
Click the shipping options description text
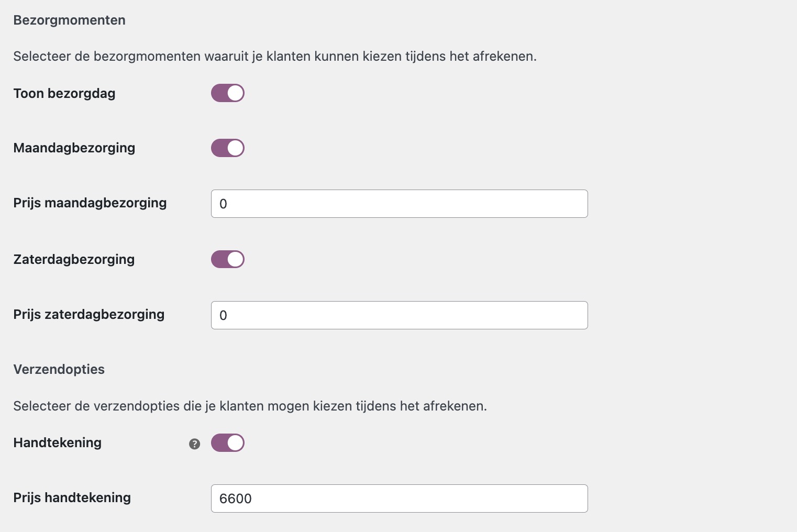(x=250, y=405)
